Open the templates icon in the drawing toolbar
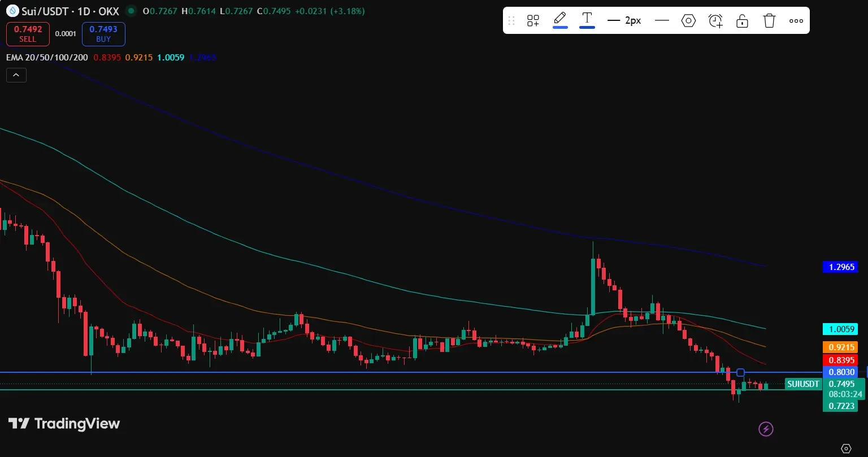The height and width of the screenshot is (457, 868). (x=533, y=21)
